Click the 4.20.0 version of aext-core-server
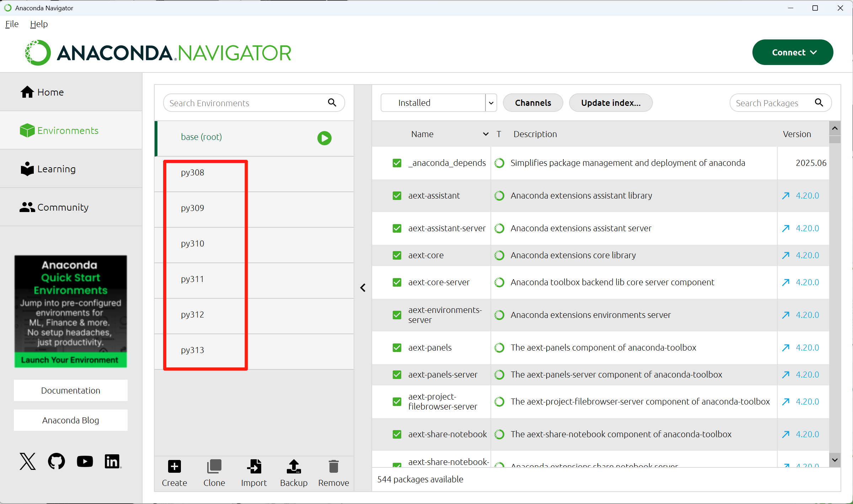Screen dimensions: 853x504 [807, 282]
